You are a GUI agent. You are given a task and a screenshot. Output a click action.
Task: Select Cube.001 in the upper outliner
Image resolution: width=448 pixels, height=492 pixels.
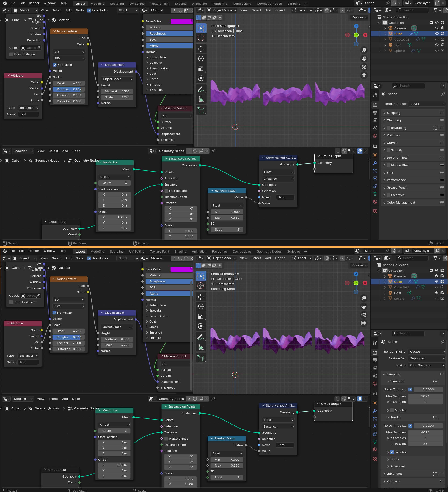(402, 39)
